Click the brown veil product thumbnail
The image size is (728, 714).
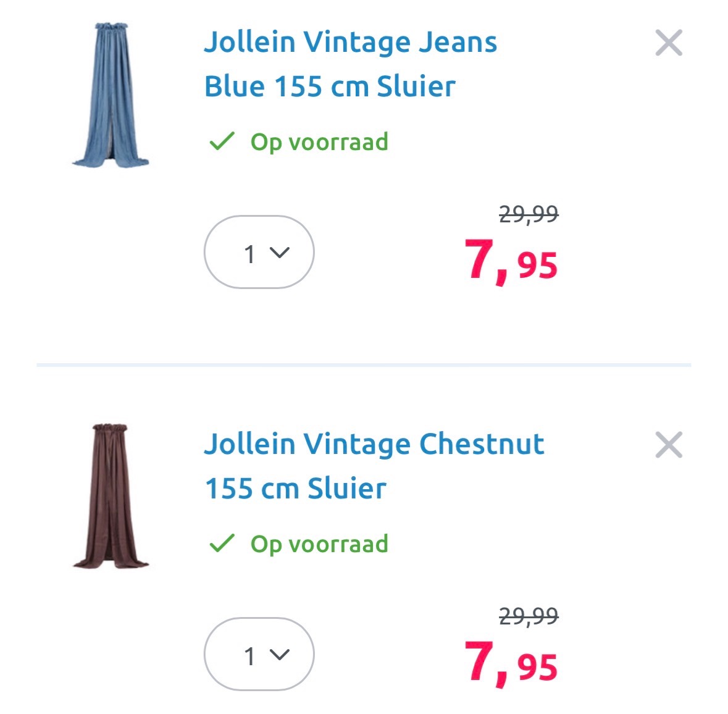(111, 494)
